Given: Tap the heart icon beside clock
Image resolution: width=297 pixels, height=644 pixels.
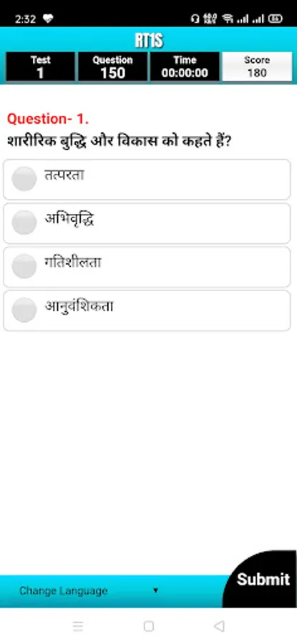Looking at the screenshot, I should [48, 19].
